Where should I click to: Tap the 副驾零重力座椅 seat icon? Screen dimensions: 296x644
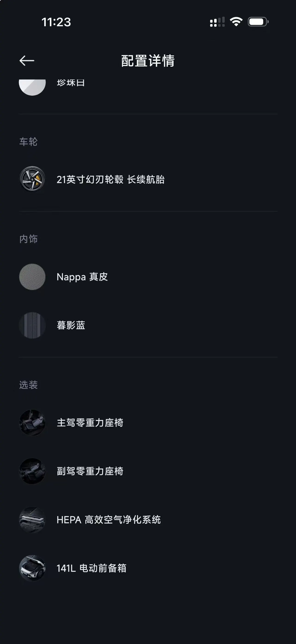pyautogui.click(x=32, y=471)
